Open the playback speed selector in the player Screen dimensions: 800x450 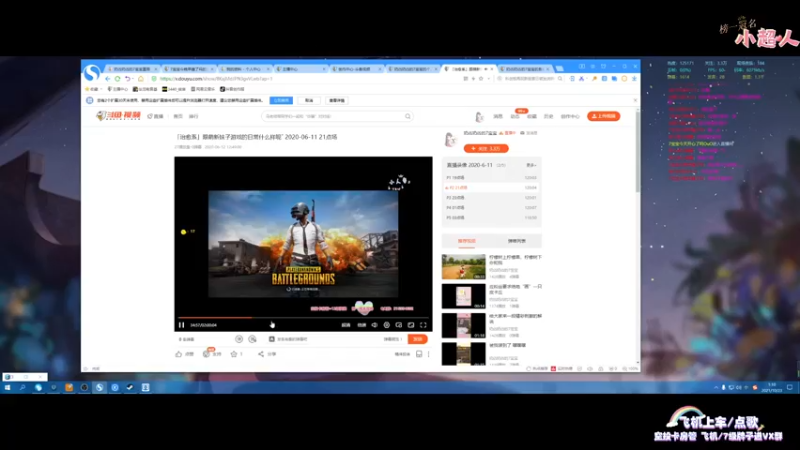(362, 324)
